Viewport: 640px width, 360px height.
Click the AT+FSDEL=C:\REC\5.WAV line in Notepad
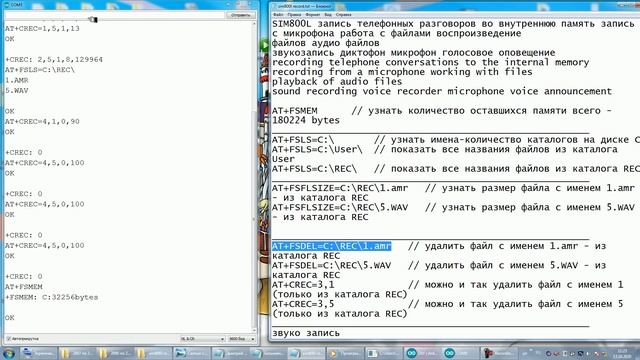click(331, 265)
